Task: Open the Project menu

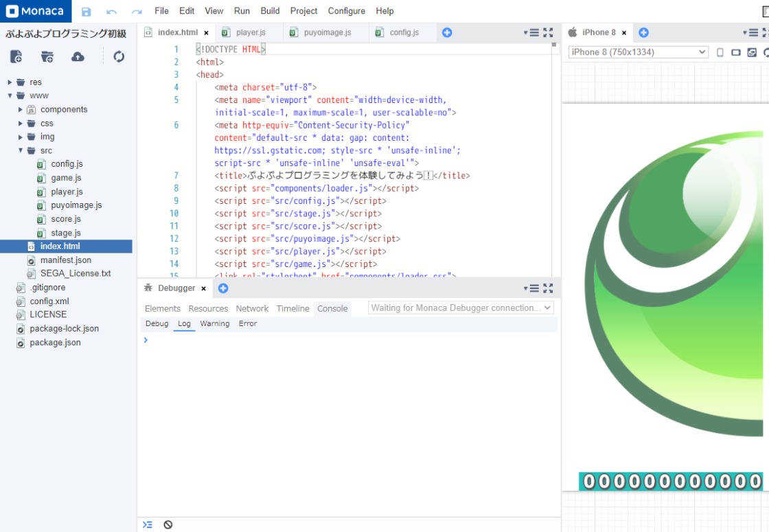Action: 303,11
